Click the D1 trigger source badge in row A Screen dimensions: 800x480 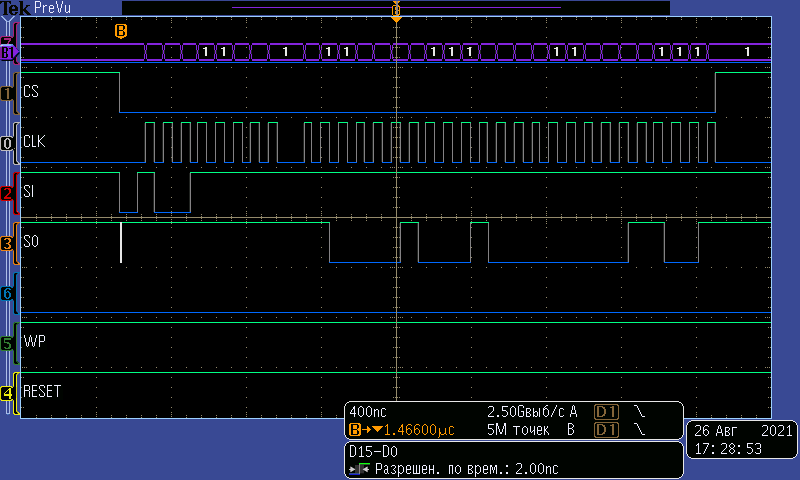[x=606, y=412]
